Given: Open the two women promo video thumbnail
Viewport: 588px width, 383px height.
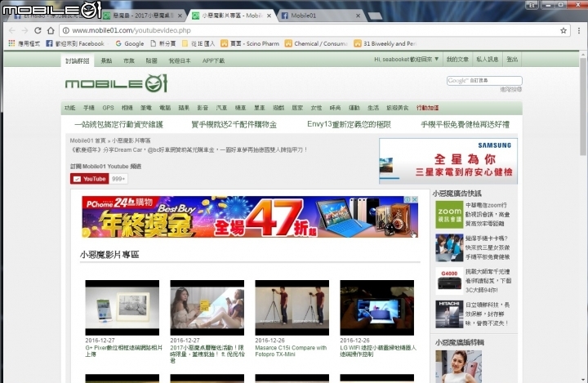Looking at the screenshot, I should point(207,308).
